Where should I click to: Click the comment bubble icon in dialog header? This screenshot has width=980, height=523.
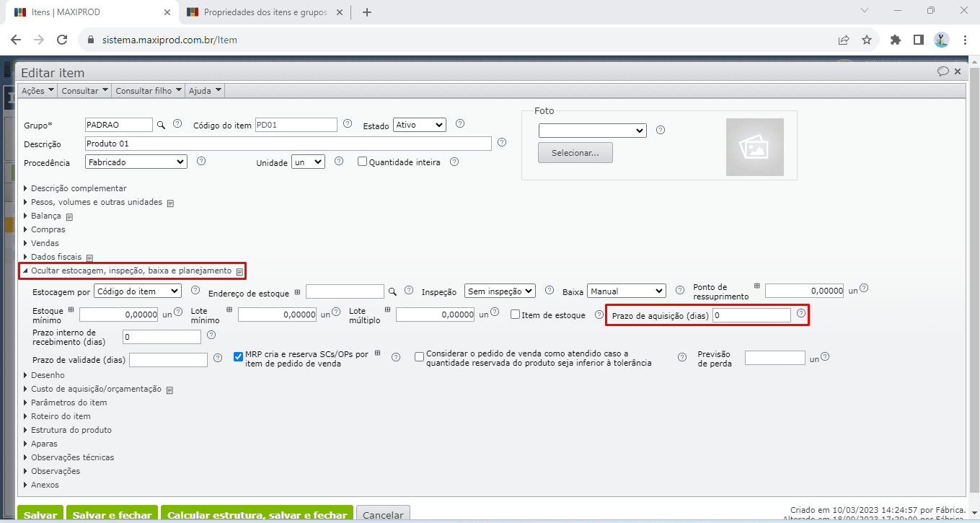[943, 71]
